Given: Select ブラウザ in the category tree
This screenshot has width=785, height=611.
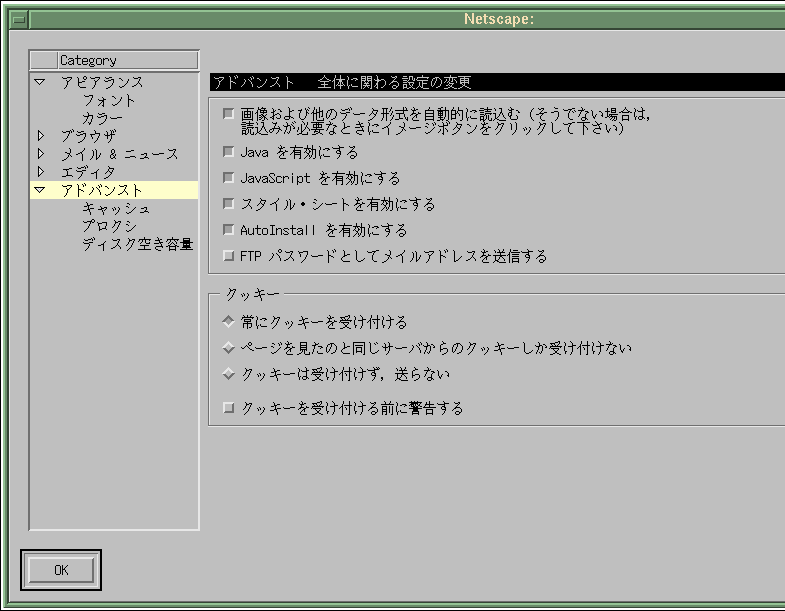Looking at the screenshot, I should [x=89, y=136].
